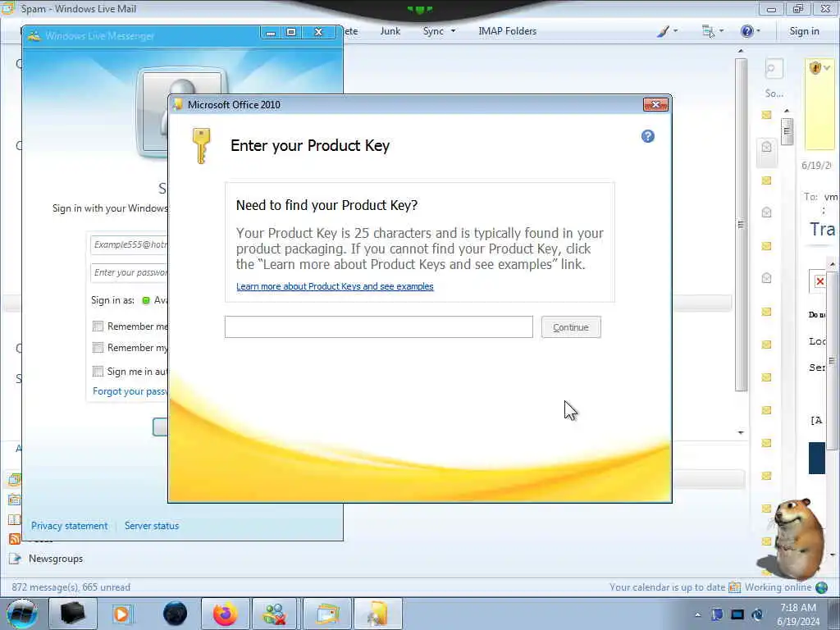
Task: Click '872 message(s), 665 unread' status text
Action: pyautogui.click(x=71, y=587)
